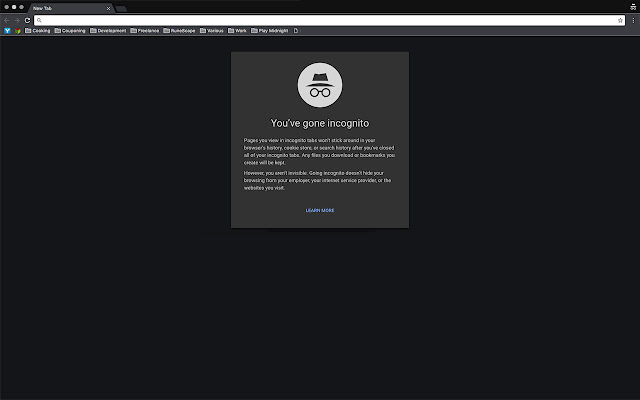Screen dimensions: 640x400
Task: Open the Various bookmarks folder
Action: click(x=212, y=31)
